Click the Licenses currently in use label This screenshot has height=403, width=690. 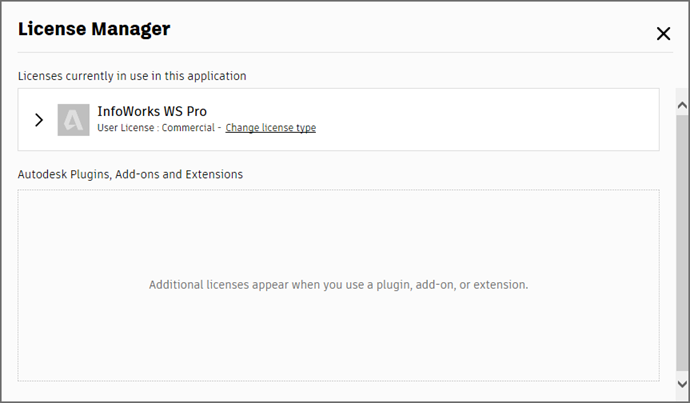tap(132, 76)
